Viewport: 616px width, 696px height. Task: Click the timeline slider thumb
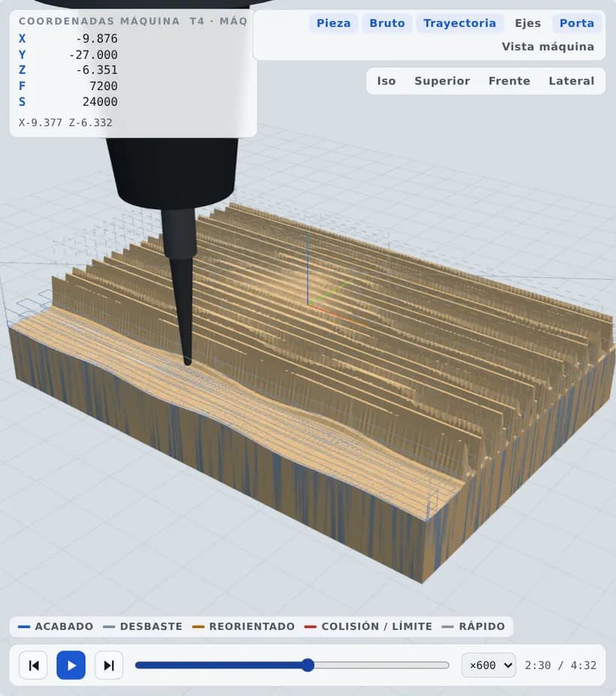(x=307, y=665)
